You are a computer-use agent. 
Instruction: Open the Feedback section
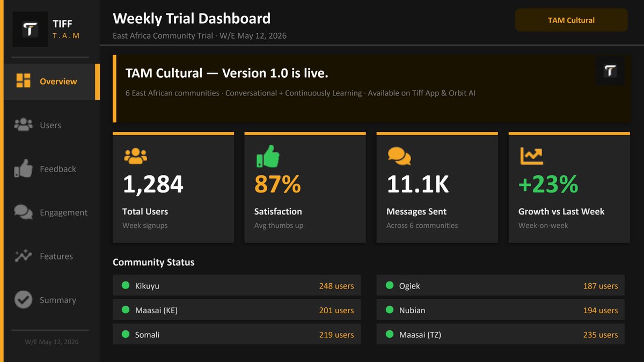(52, 169)
